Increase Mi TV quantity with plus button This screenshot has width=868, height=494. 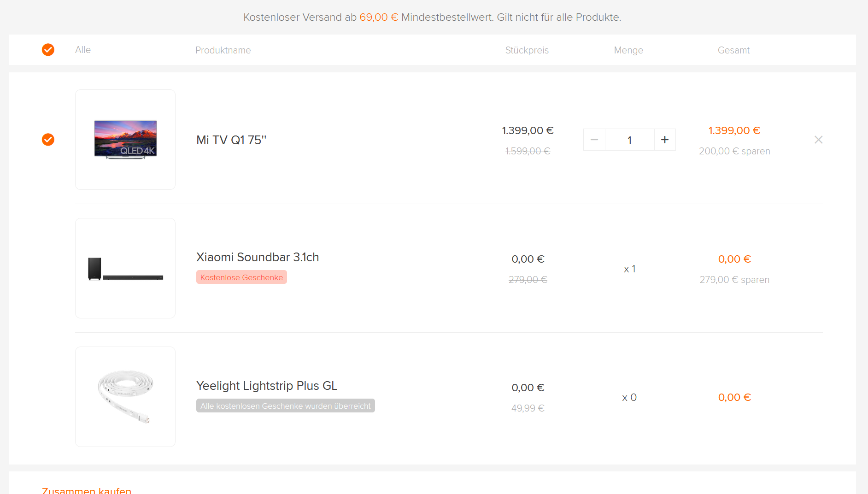coord(665,140)
